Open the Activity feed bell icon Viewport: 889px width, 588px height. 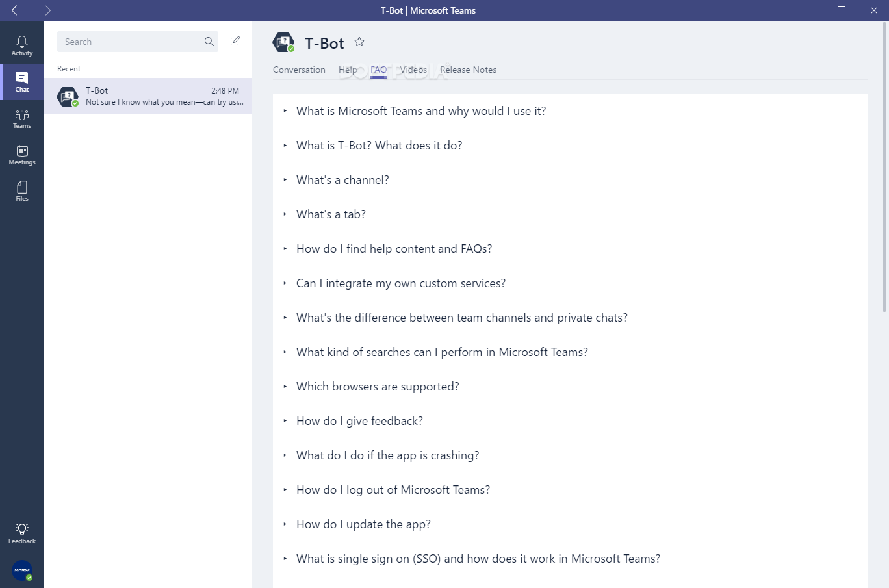[22, 42]
